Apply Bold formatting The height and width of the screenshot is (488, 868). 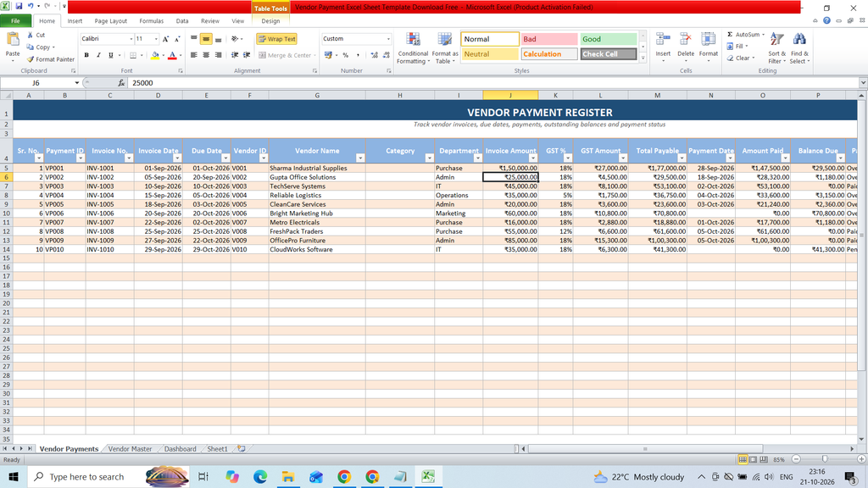tap(86, 55)
